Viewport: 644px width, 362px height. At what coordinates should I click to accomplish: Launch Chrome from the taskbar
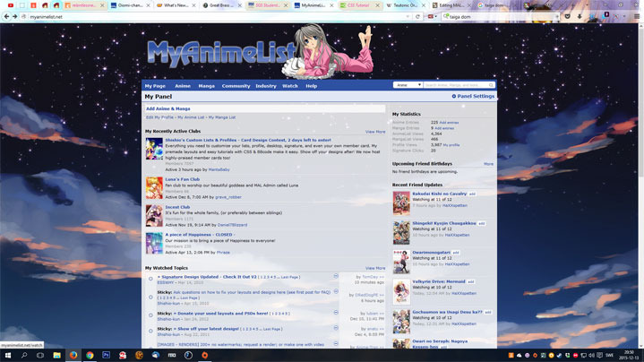(90, 355)
